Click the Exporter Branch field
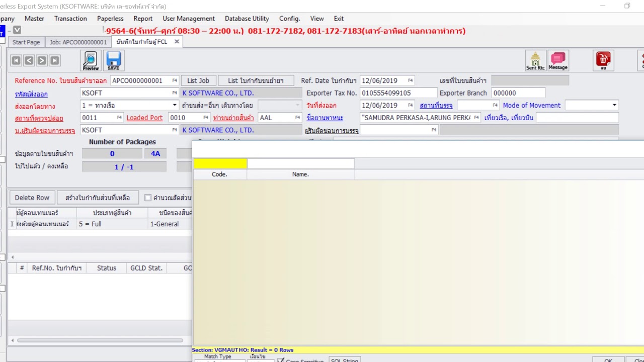Screen dimensions: 644x362 518,93
